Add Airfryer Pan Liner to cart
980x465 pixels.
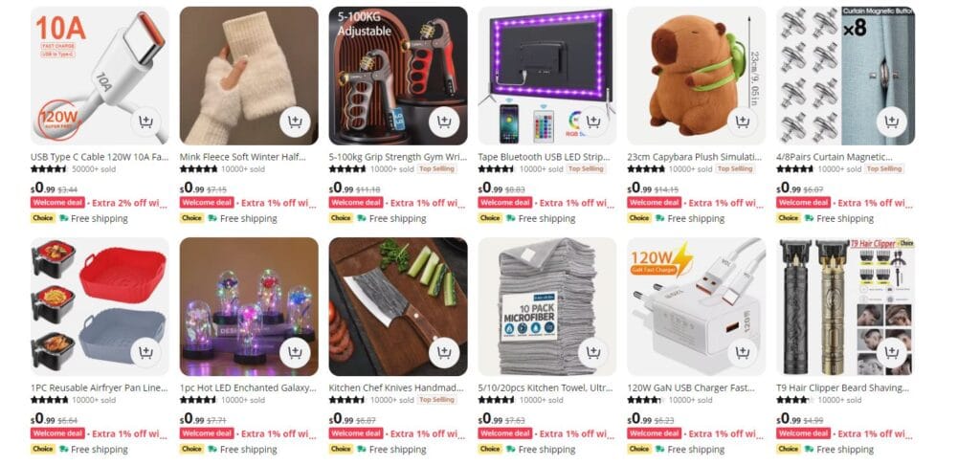pos(145,352)
